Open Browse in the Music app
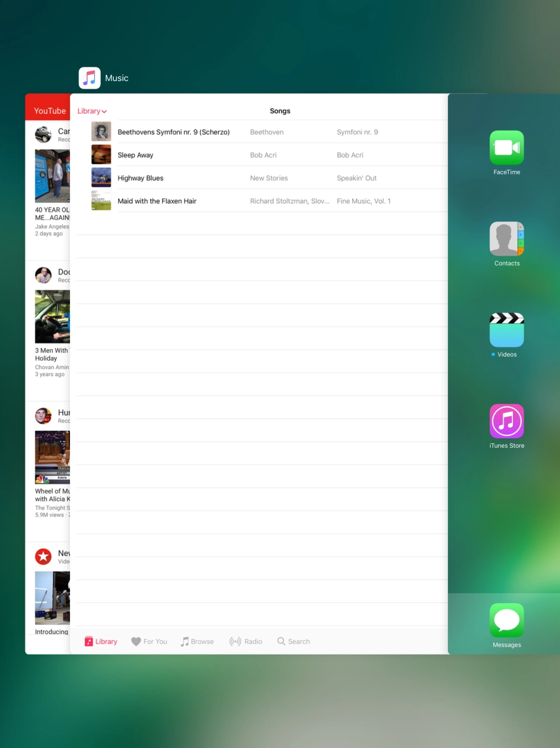This screenshot has height=748, width=560. pos(197,641)
